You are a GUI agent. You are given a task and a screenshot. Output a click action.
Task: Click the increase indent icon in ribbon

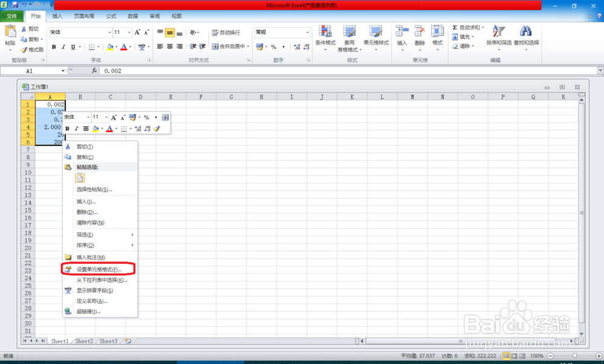coord(202,46)
